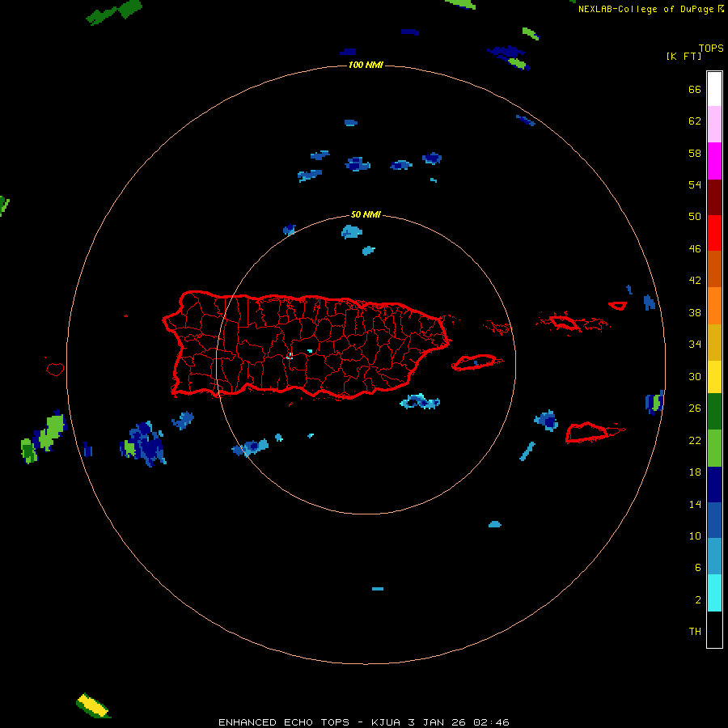This screenshot has height=728, width=728.
Task: Click the ENHANCED ECHO TOPS product title
Action: (x=284, y=722)
